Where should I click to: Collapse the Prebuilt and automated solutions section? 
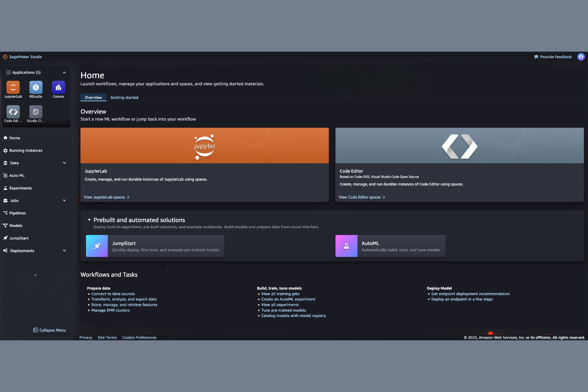[x=89, y=220]
